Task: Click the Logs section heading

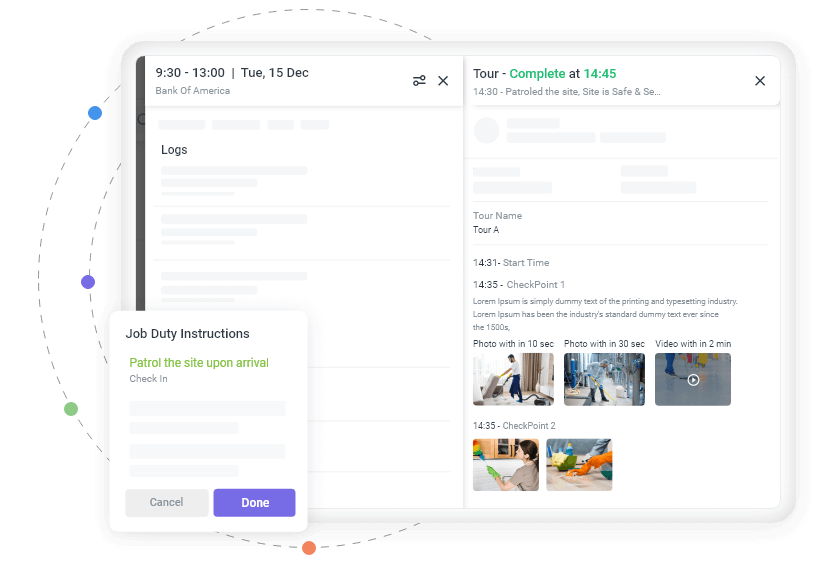Action: (x=174, y=150)
